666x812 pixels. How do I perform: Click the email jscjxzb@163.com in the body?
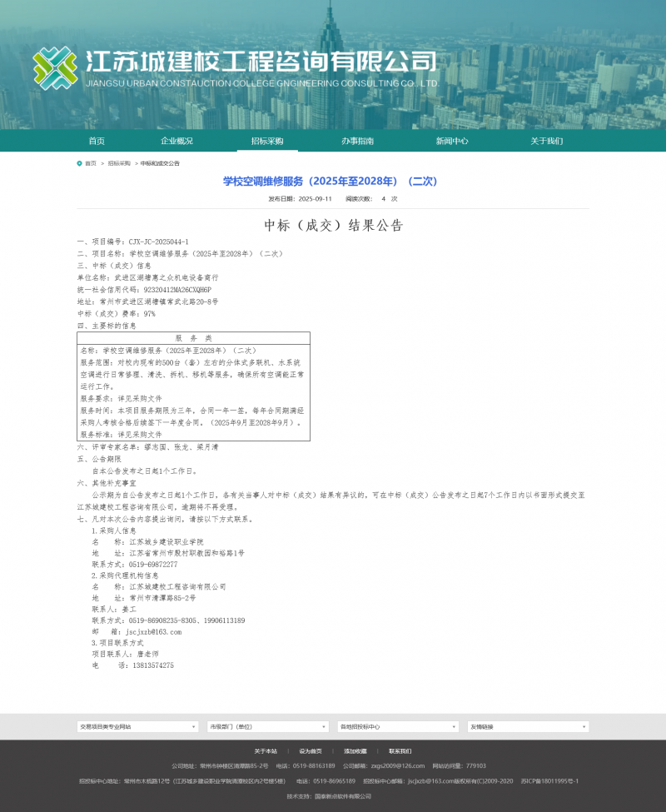[154, 632]
